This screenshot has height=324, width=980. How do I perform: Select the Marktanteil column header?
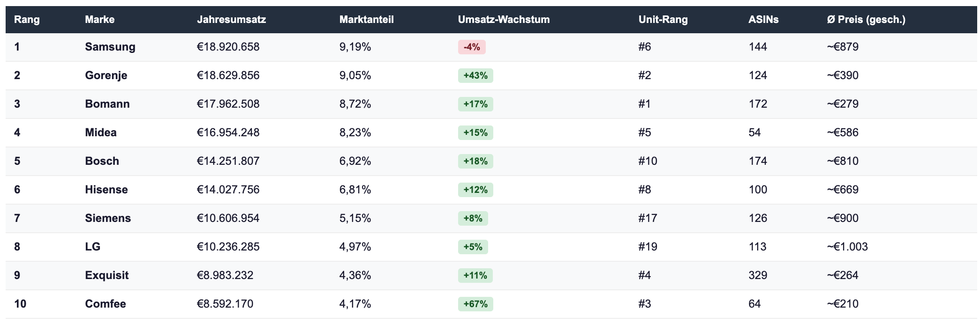366,20
